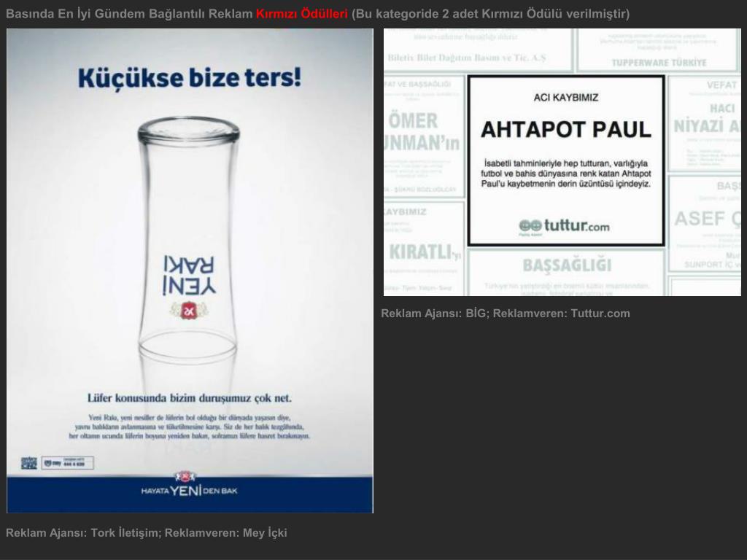Open the Ahtapot Paul obituary ad image
This screenshot has width=747, height=560.
pyautogui.click(x=562, y=162)
